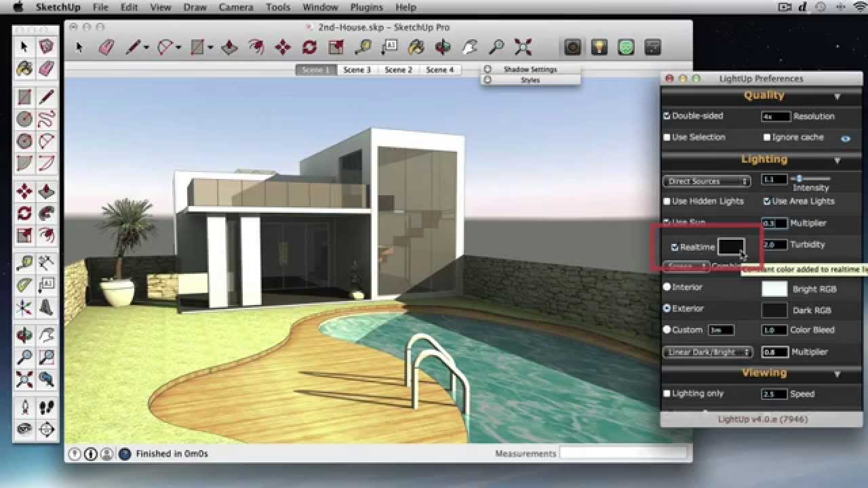Toggle the blue eye icon near Ignore cache

(846, 138)
